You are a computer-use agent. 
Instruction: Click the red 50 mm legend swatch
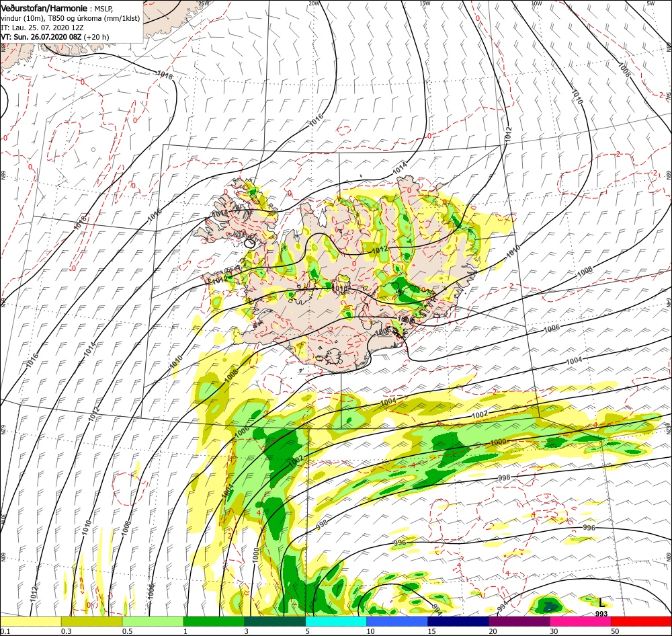(x=641, y=621)
